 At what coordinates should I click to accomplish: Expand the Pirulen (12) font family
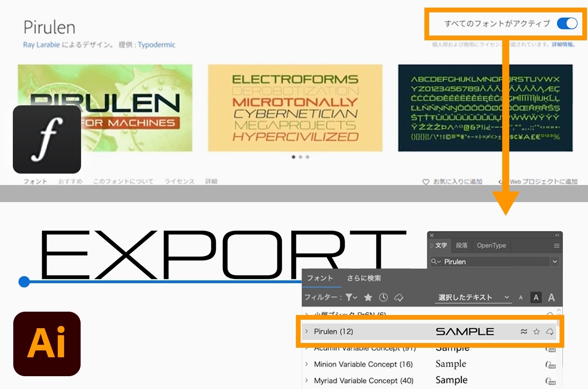(x=307, y=332)
